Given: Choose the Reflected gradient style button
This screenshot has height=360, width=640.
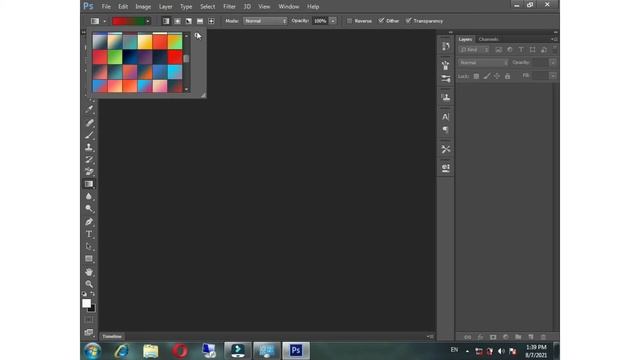Looking at the screenshot, I should tap(200, 21).
